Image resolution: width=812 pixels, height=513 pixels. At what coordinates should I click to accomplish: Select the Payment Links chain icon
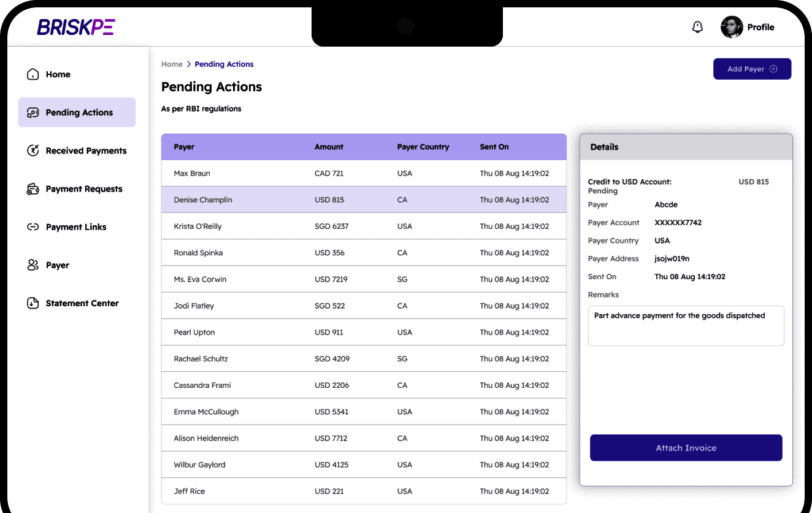point(32,226)
